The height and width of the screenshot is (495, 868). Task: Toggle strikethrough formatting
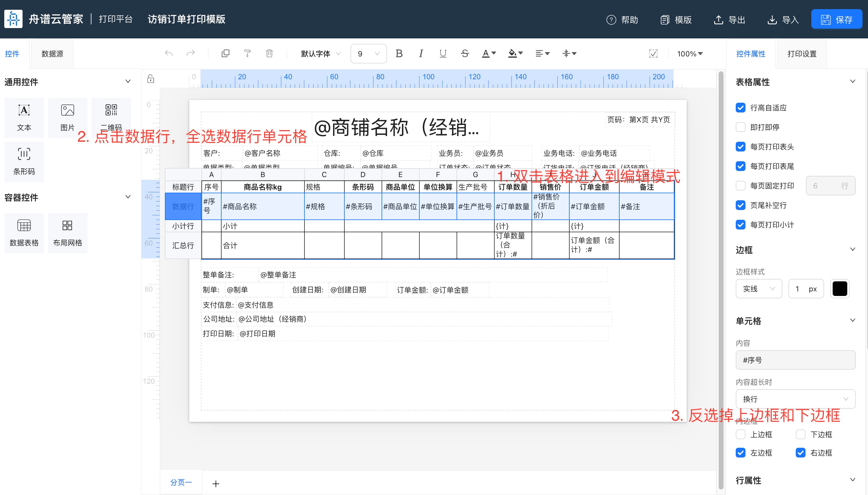(465, 53)
